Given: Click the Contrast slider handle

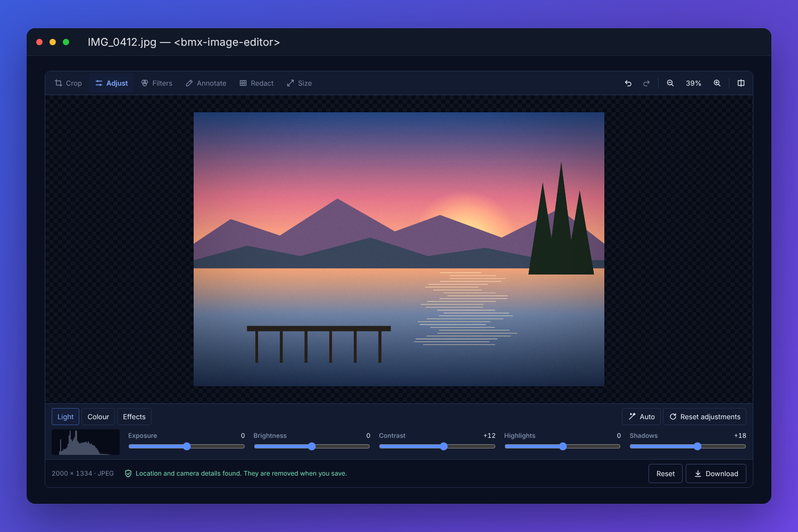Looking at the screenshot, I should coord(444,446).
